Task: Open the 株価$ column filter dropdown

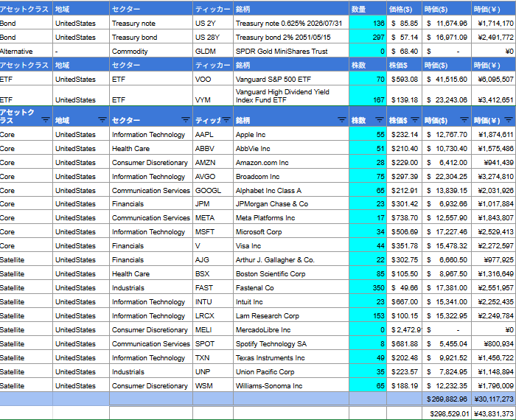Action: [415, 119]
